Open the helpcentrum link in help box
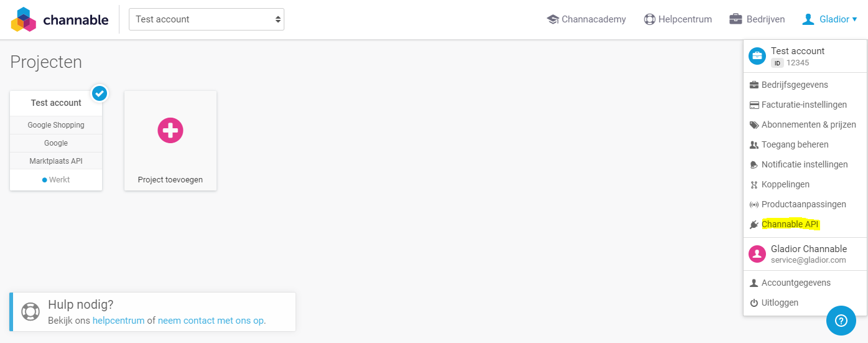The height and width of the screenshot is (343, 868). pos(118,321)
